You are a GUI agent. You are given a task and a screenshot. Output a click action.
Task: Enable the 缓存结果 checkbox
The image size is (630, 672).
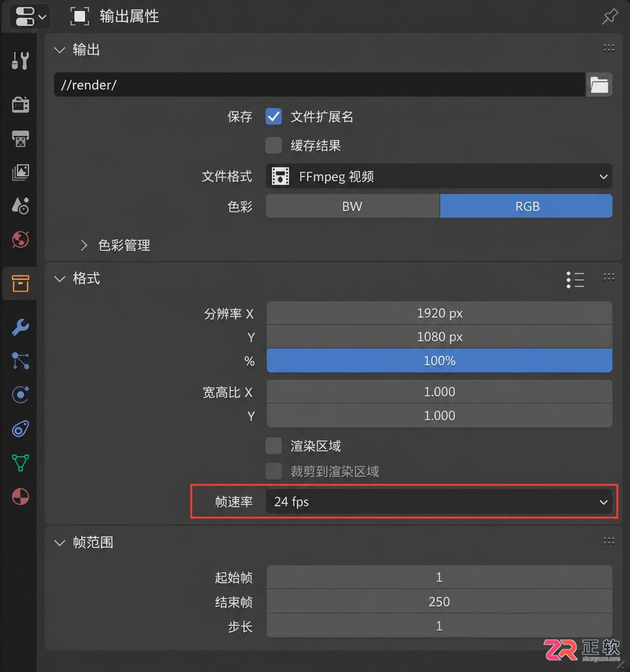click(273, 145)
